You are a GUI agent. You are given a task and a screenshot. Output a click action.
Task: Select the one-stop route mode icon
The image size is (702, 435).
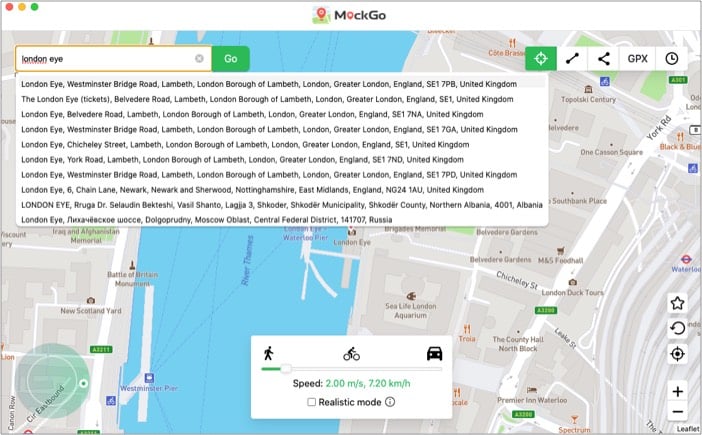tap(572, 59)
